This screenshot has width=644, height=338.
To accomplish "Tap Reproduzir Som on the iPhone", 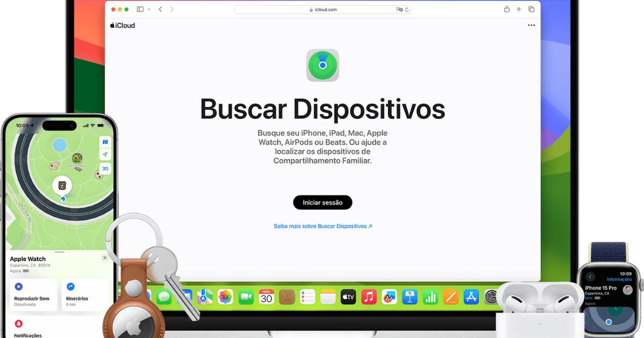I will pyautogui.click(x=33, y=295).
